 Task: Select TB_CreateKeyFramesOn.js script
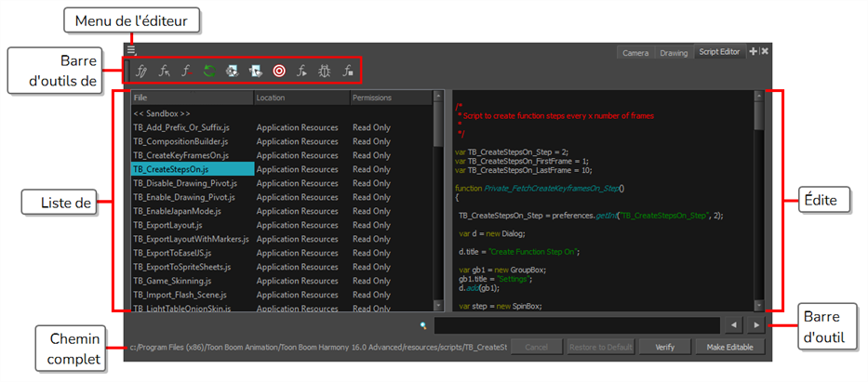[x=181, y=155]
